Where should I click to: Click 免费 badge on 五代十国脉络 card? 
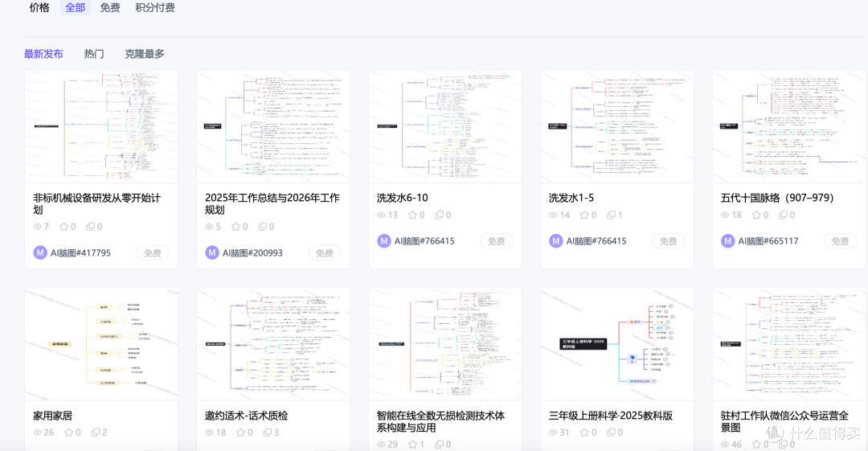click(x=841, y=241)
